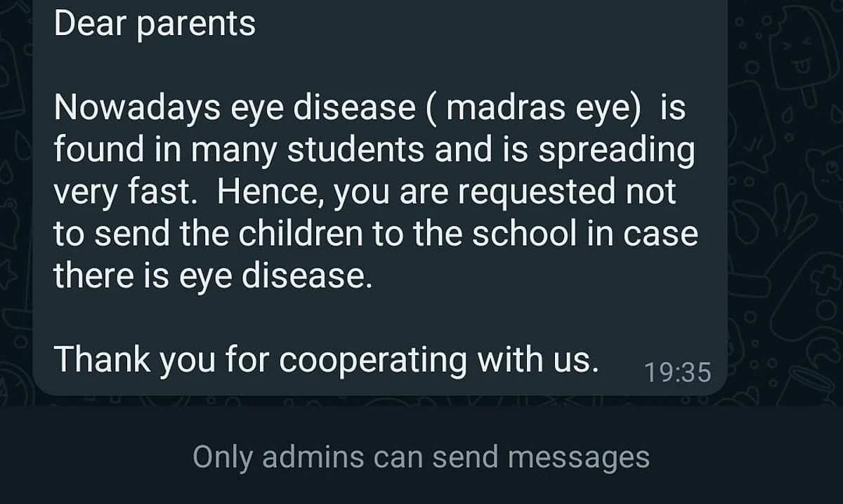Click "Thank you for cooperating with us."
Image resolution: width=843 pixels, height=504 pixels.
(x=327, y=359)
